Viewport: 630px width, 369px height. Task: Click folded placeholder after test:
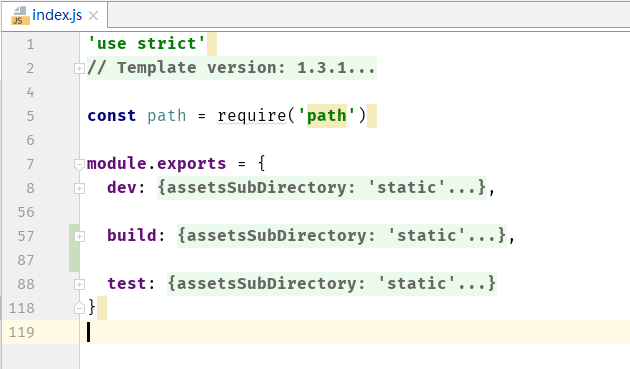[332, 283]
